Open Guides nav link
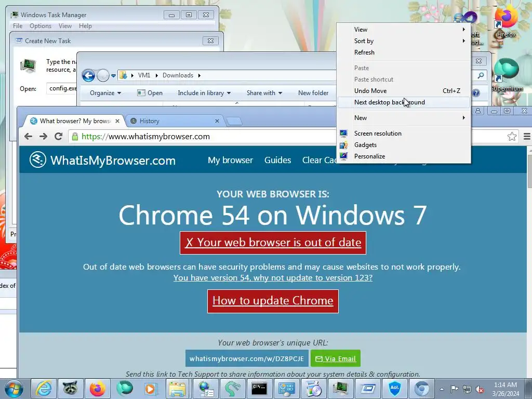This screenshot has height=399, width=532. click(x=277, y=160)
